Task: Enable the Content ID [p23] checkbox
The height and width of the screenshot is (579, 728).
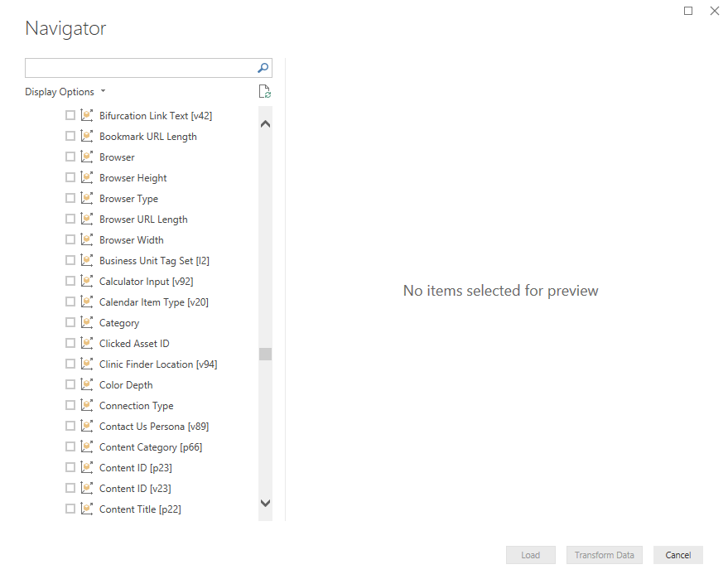Action: pyautogui.click(x=70, y=467)
